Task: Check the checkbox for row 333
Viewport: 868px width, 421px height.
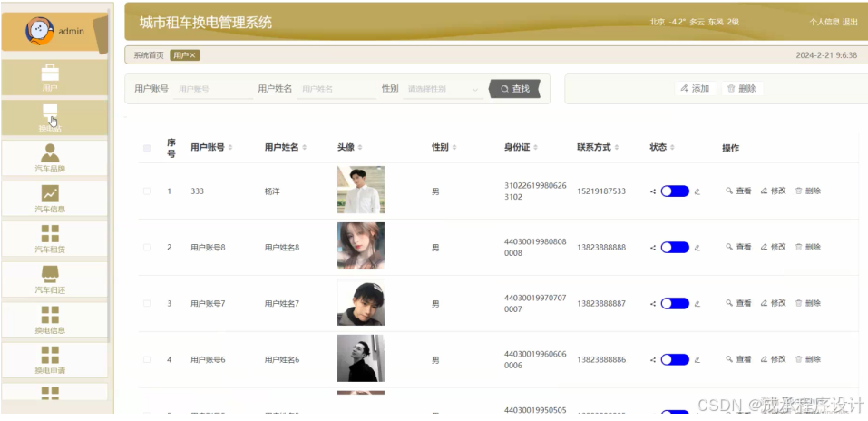Action: click(x=147, y=191)
